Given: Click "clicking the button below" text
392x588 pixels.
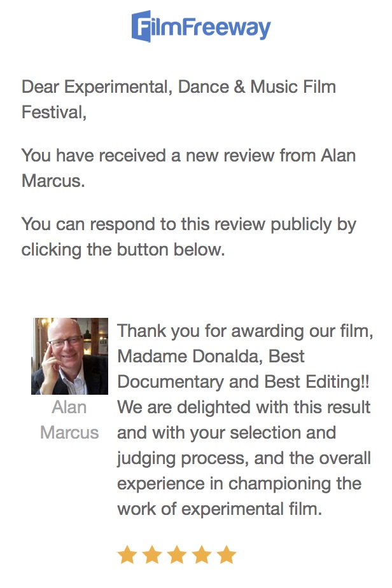Looking at the screenshot, I should pos(123,250).
